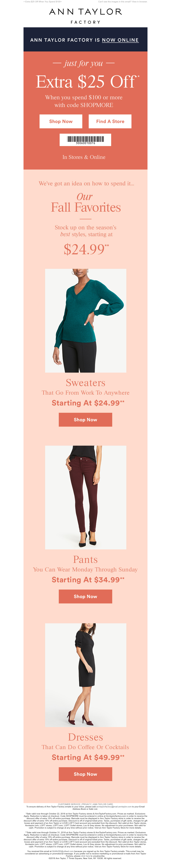The width and height of the screenshot is (171, 868).
Task: Click the Sweaters Starting At $24.99 text
Action: click(88, 403)
